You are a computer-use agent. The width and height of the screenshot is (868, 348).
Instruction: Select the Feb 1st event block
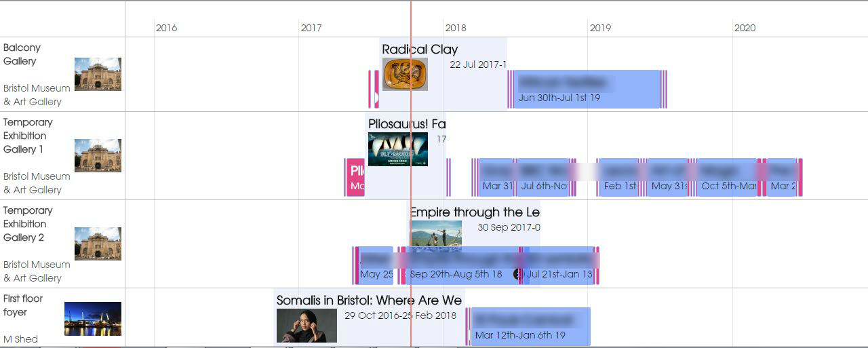[618, 177]
